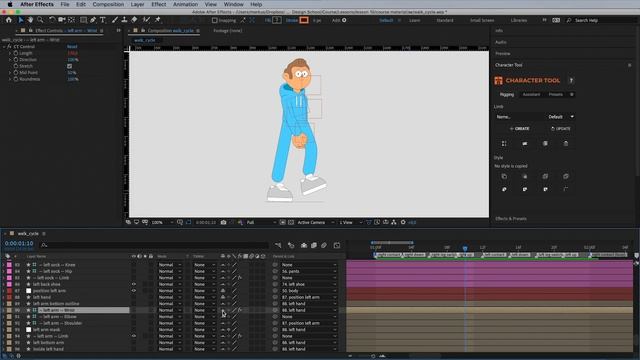Click the timeline graph editor icon
The width and height of the screenshot is (640, 360).
tap(337, 245)
